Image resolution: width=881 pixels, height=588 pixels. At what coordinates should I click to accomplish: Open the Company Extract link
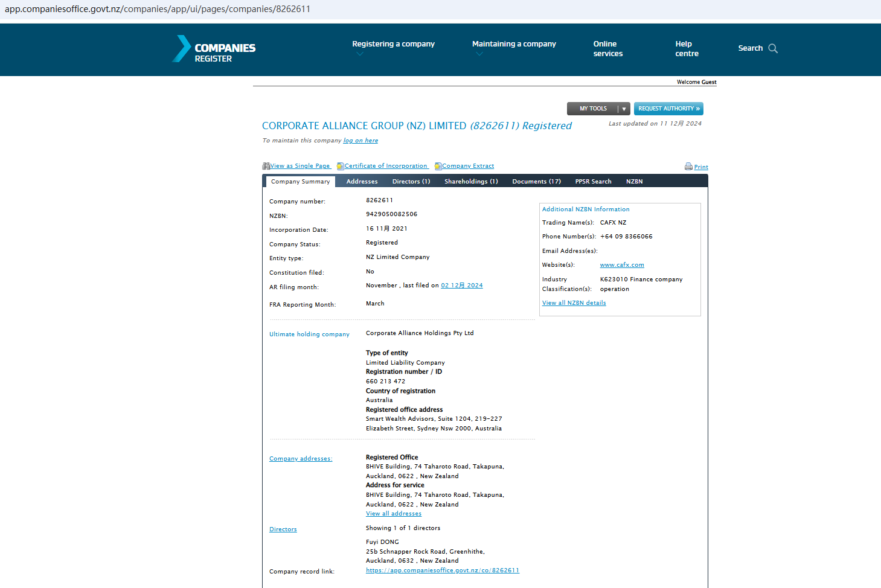pyautogui.click(x=468, y=166)
